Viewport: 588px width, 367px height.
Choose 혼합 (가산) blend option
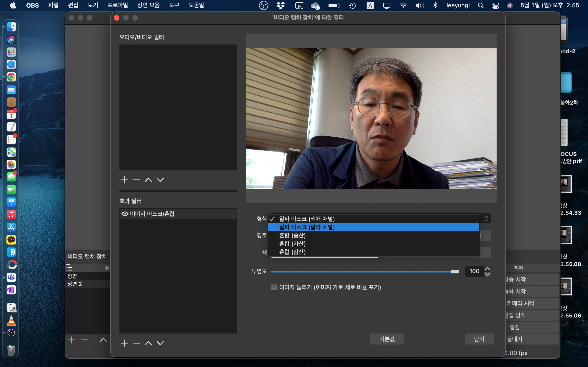(292, 243)
